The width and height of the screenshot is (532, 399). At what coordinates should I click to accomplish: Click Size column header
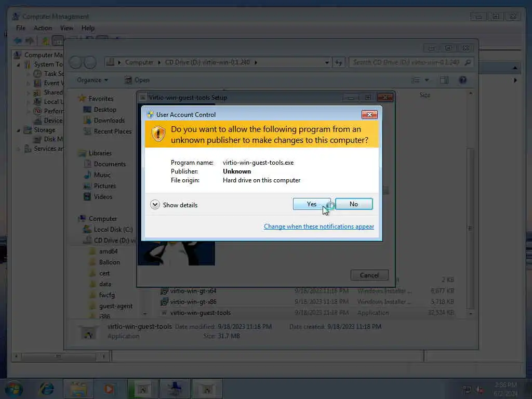tap(425, 95)
